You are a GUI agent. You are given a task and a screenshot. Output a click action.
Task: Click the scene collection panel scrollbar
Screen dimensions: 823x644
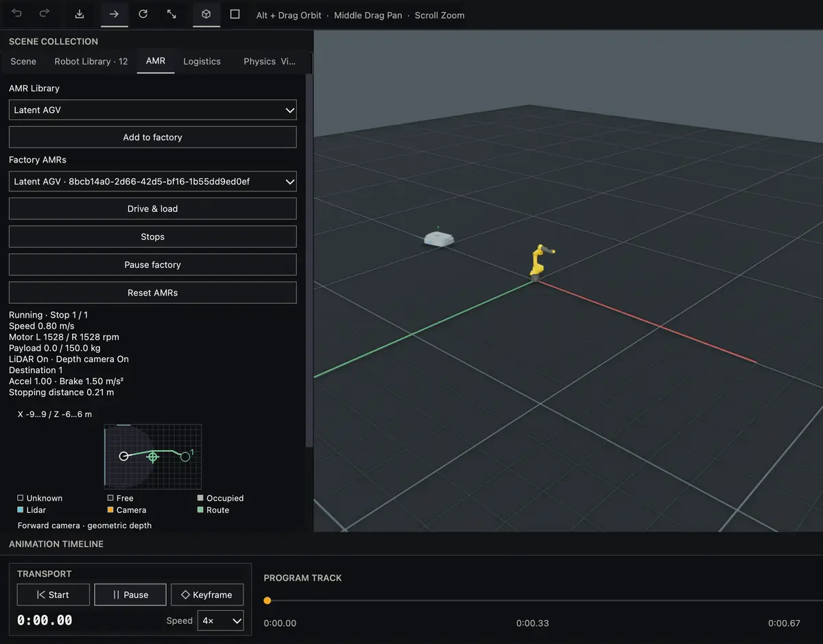point(309,261)
